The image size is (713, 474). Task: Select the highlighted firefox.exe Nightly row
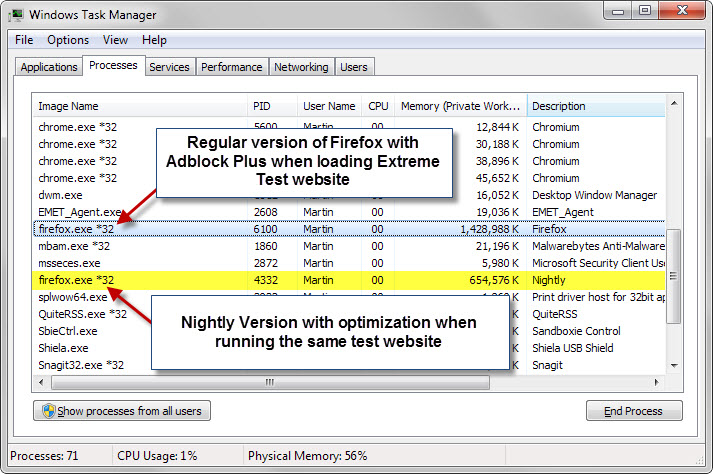pos(349,280)
